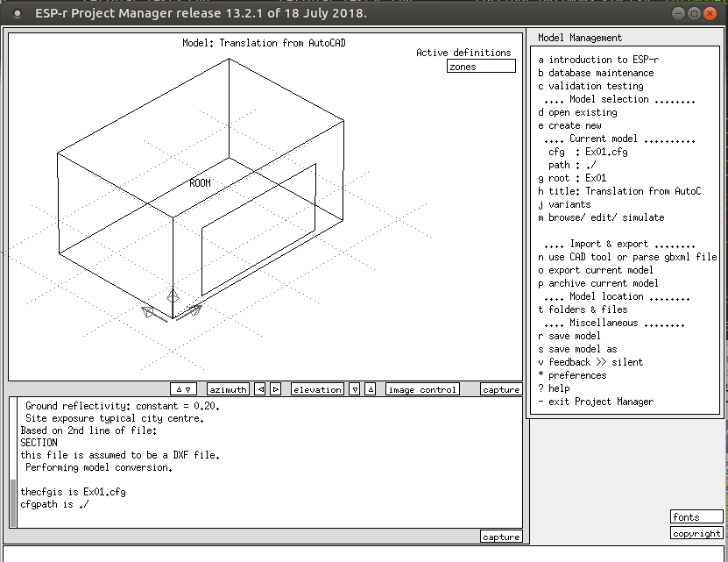Click the Ubuntu window menu dot in the title bar
This screenshot has width=728, height=562.
click(17, 13)
